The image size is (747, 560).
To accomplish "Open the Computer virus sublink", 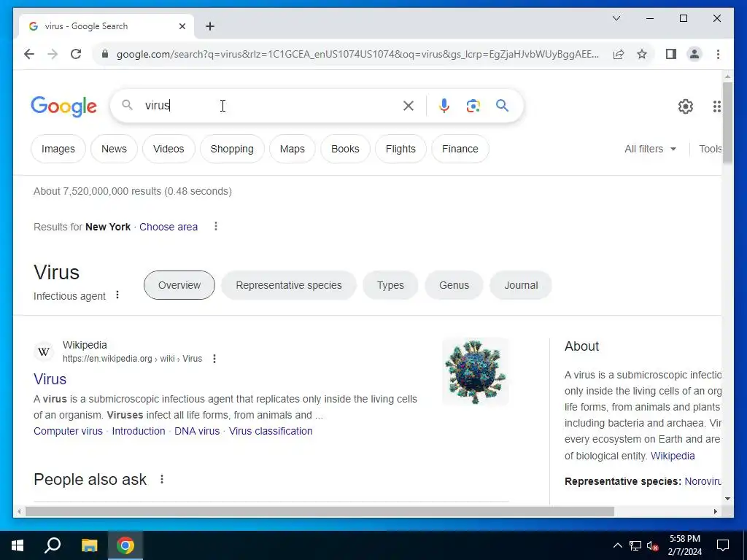I will (x=68, y=432).
